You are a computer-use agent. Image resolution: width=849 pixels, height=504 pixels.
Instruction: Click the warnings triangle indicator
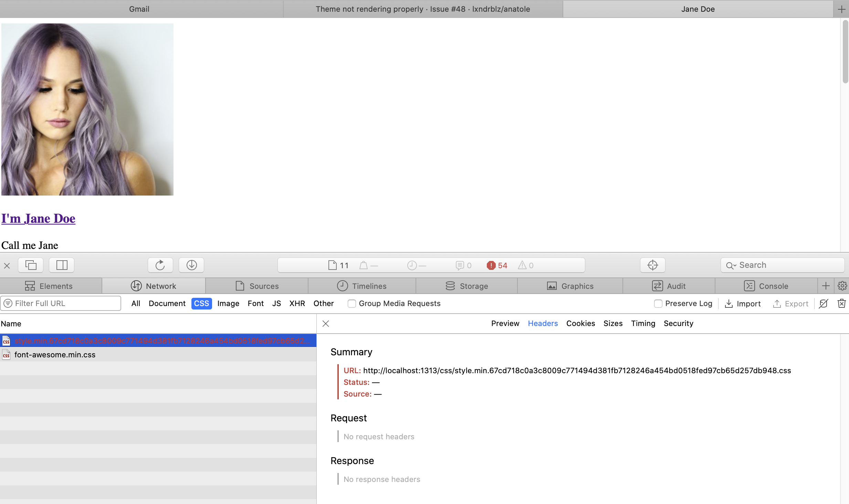pos(526,265)
